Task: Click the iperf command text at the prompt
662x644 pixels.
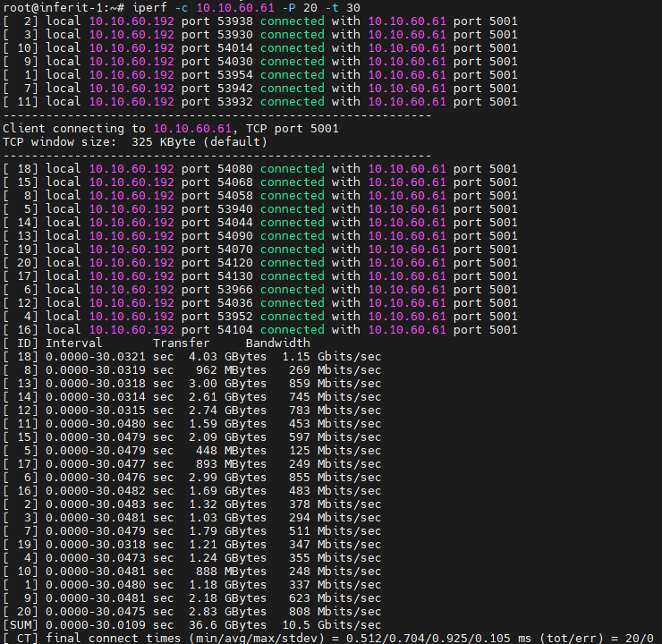Action: 247,7
